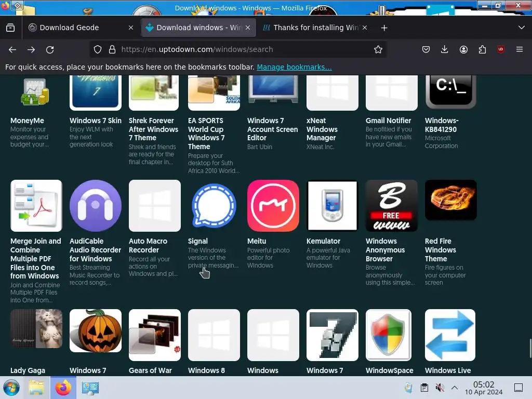Select the 'Microsoft Corporation' text
The height and width of the screenshot is (399, 532).
pos(441,142)
